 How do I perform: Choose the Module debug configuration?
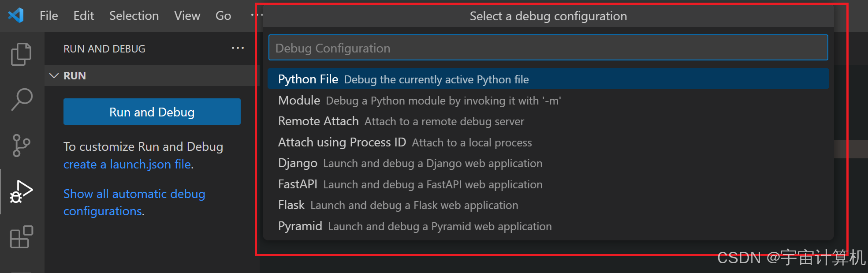[548, 101]
